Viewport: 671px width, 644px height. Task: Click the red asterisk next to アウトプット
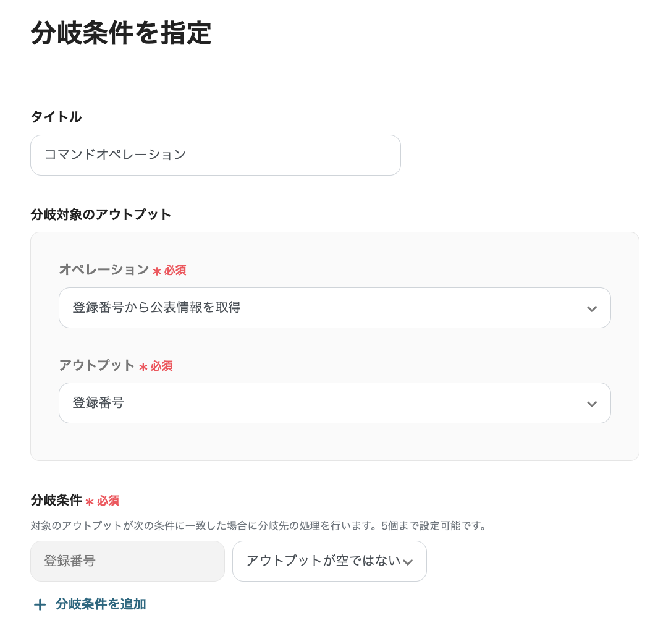tap(143, 365)
